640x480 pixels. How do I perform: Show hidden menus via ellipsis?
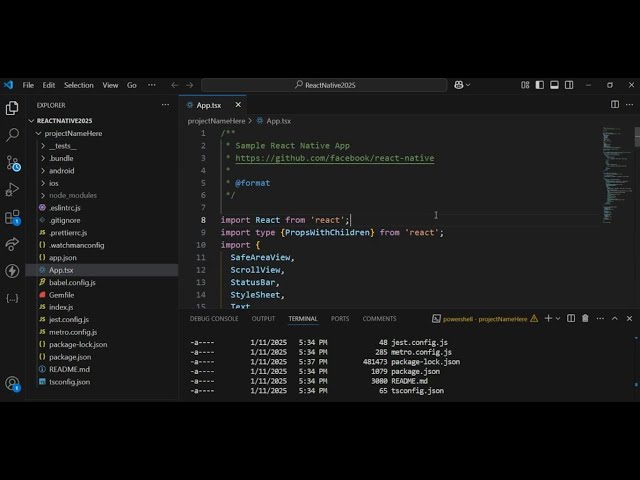(152, 85)
